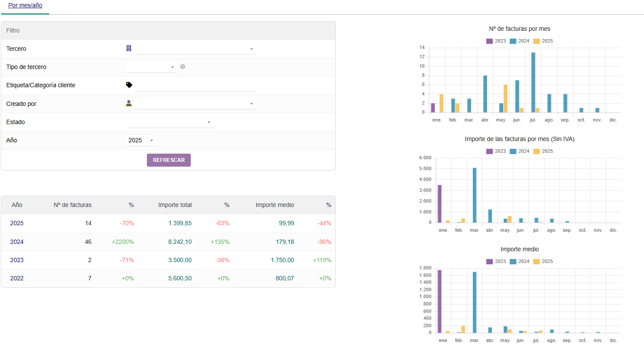
Task: Select the 2024 row in the yearly table
Action: 168,242
